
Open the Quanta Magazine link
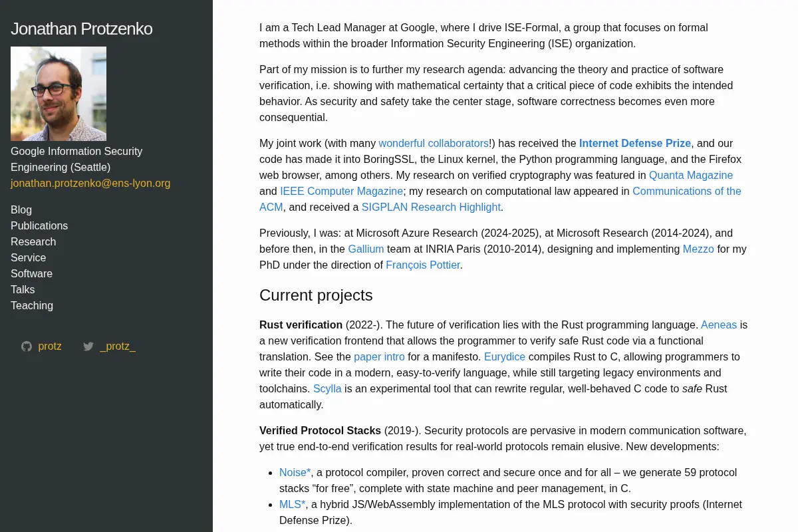coord(691,175)
